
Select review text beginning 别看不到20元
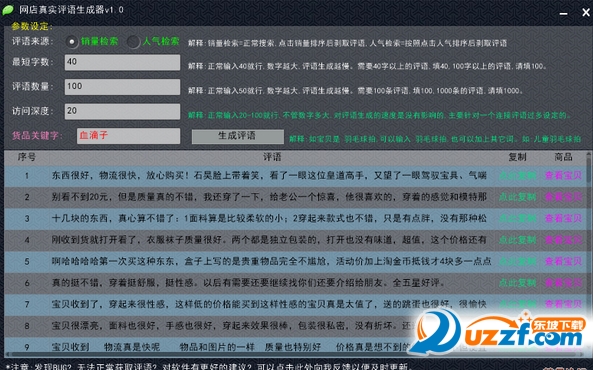coord(269,197)
